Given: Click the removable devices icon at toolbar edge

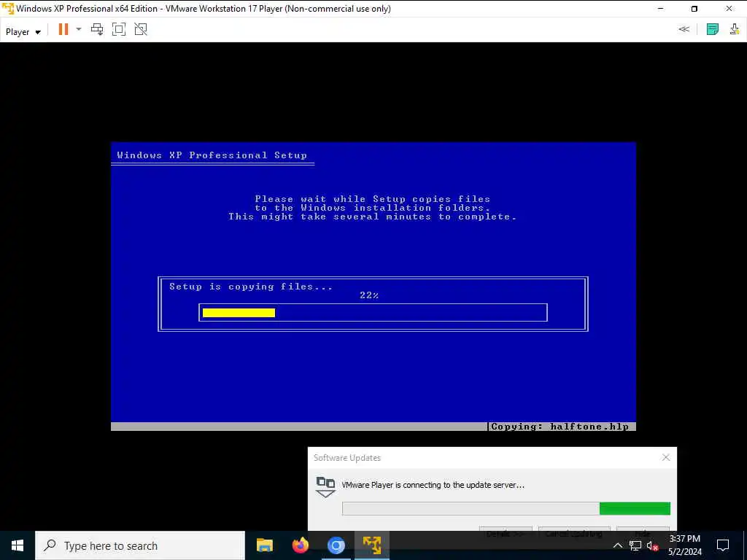Looking at the screenshot, I should pyautogui.click(x=735, y=29).
